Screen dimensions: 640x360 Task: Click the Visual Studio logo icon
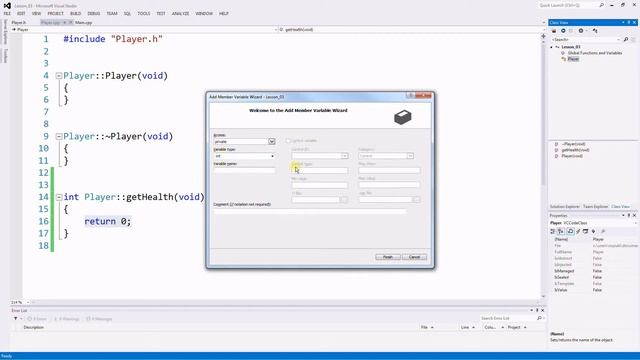coord(7,5)
